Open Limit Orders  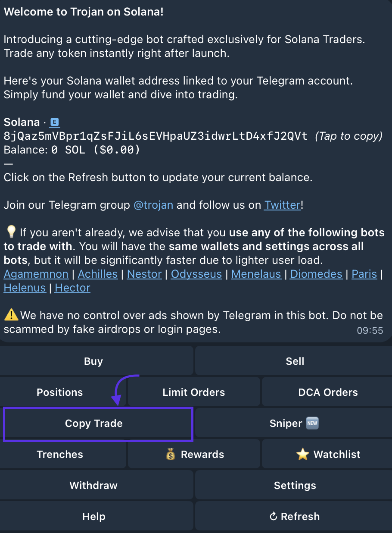point(193,392)
